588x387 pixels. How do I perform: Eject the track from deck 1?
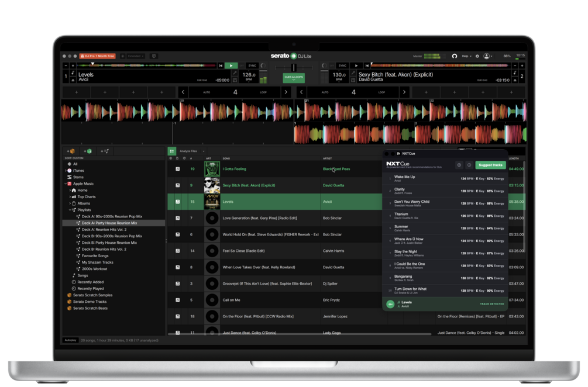click(73, 80)
